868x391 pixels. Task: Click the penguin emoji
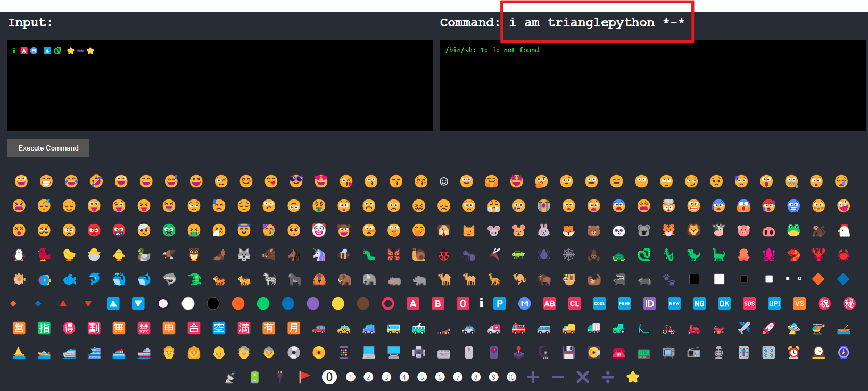click(19, 255)
